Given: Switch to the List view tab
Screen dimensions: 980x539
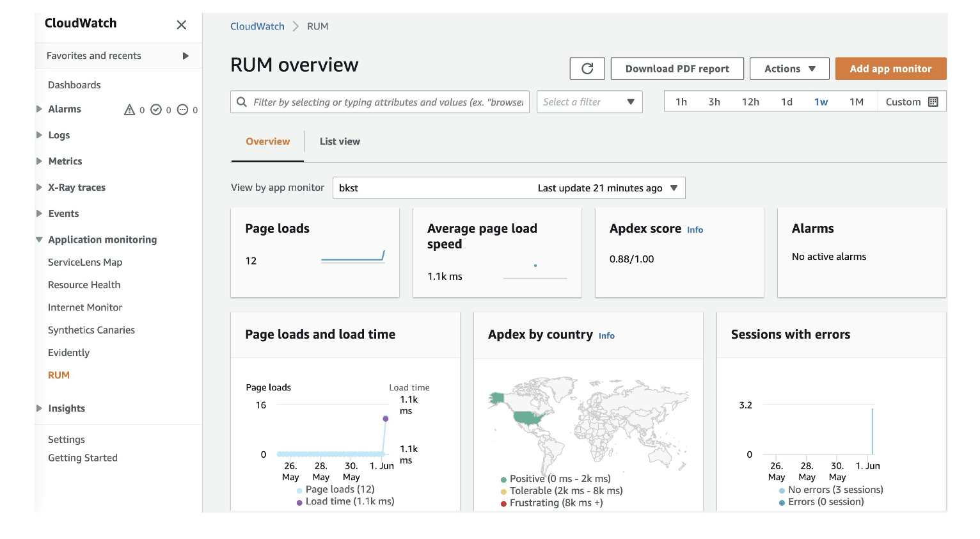Looking at the screenshot, I should tap(340, 141).
